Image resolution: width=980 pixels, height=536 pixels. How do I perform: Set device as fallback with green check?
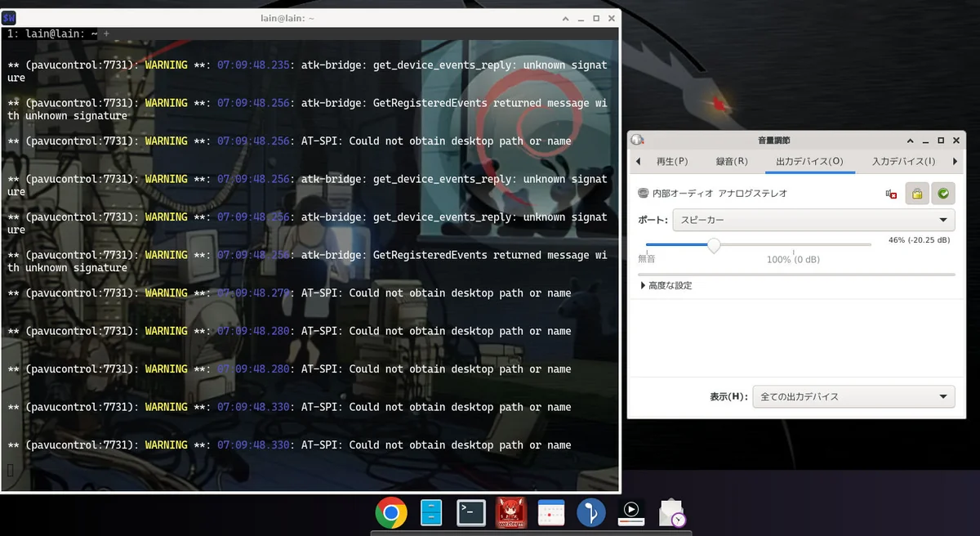(943, 194)
